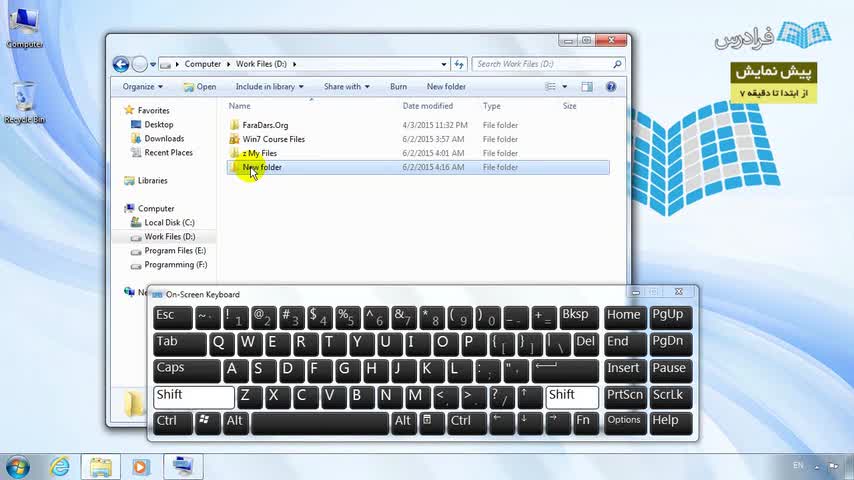Open Windows Media Player from the taskbar
This screenshot has height=480, width=854.
[x=141, y=467]
